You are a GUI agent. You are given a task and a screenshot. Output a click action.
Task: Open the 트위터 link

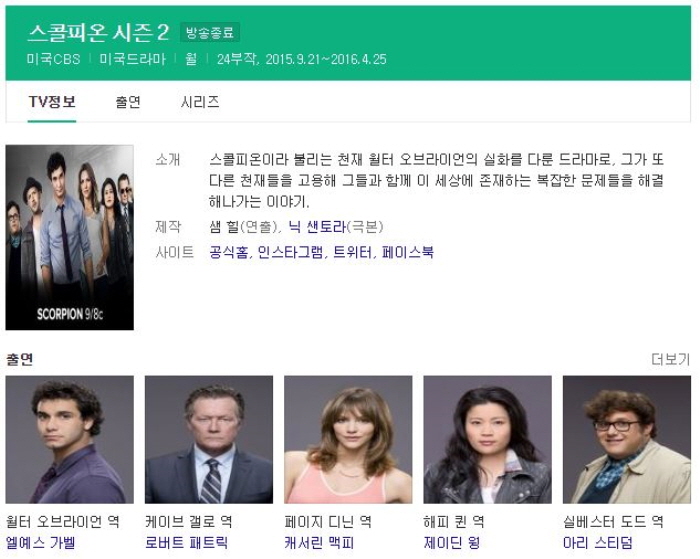click(x=353, y=252)
